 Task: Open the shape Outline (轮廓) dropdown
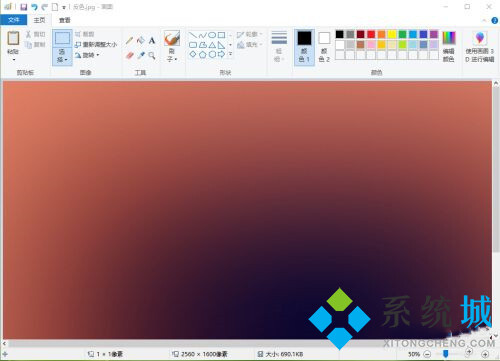[x=249, y=34]
